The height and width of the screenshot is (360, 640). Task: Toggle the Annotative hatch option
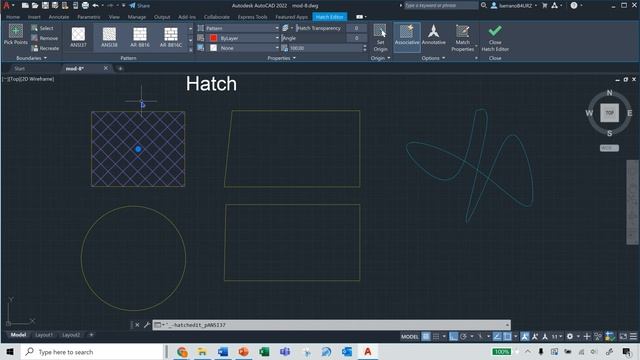pyautogui.click(x=433, y=34)
